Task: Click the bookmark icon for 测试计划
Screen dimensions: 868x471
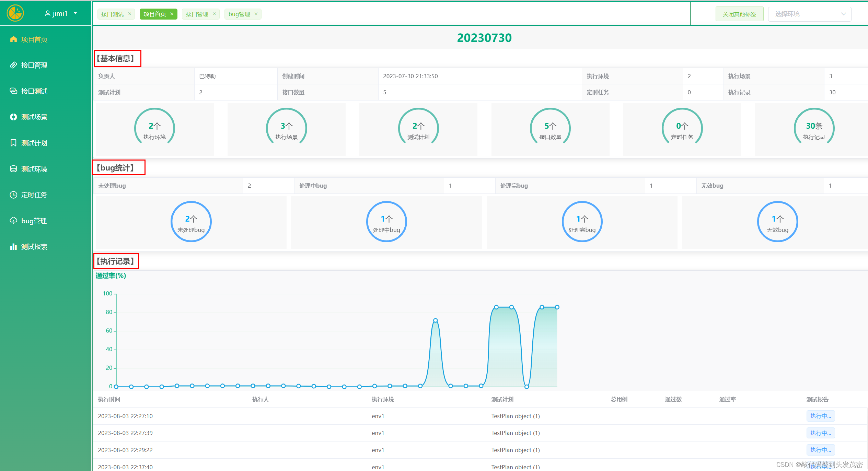Action: (13, 143)
